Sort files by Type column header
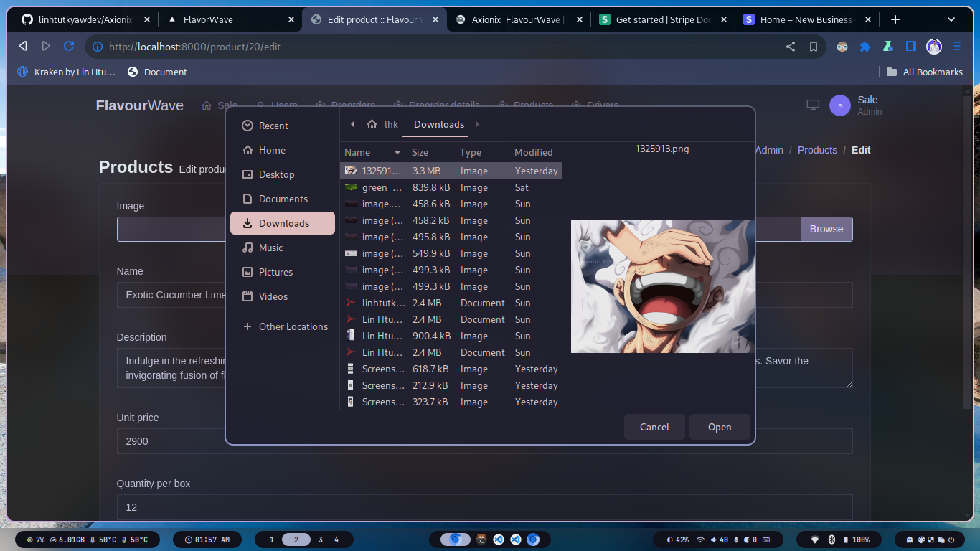Image resolution: width=980 pixels, height=551 pixels. pos(483,152)
